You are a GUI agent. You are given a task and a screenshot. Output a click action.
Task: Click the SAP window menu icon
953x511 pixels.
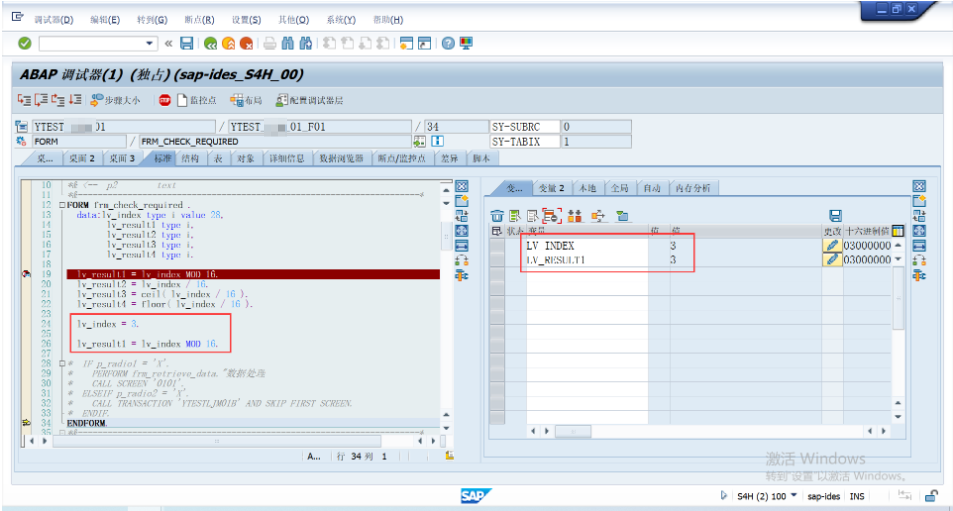pyautogui.click(x=18, y=16)
